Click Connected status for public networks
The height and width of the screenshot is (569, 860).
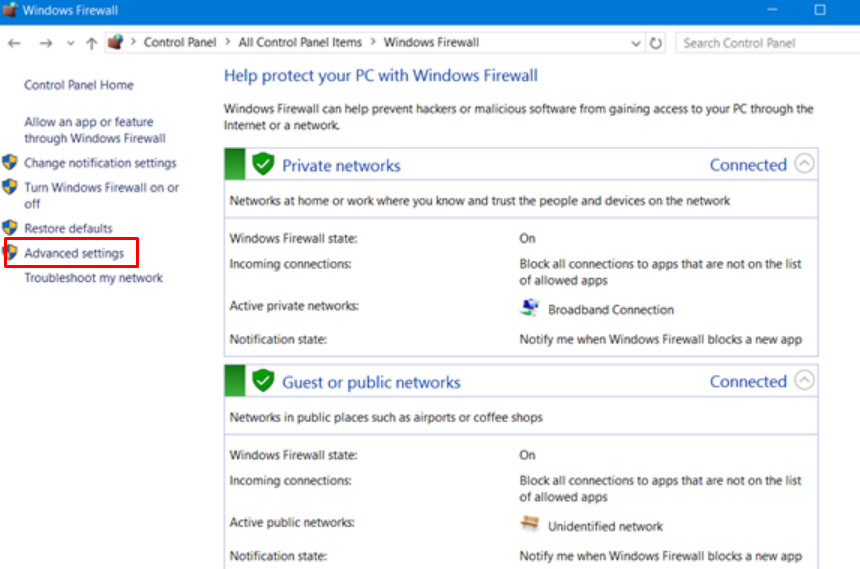coord(748,381)
